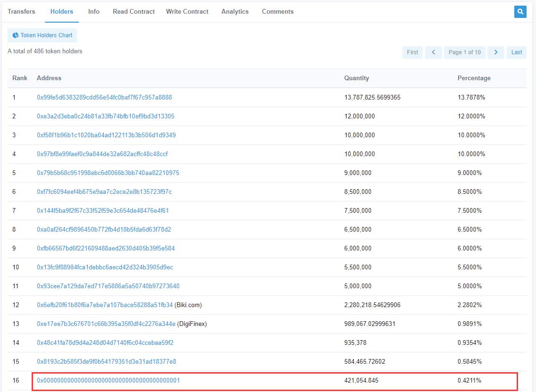This screenshot has width=536, height=392.
Task: Go to previous page chevron
Action: coord(433,52)
